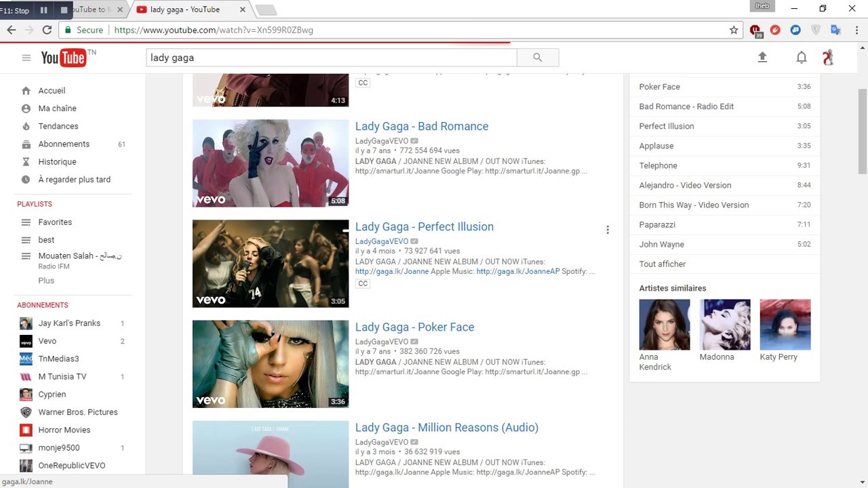
Task: Open Lady Gaga - Million Reasons (Audio) link
Action: click(x=447, y=427)
